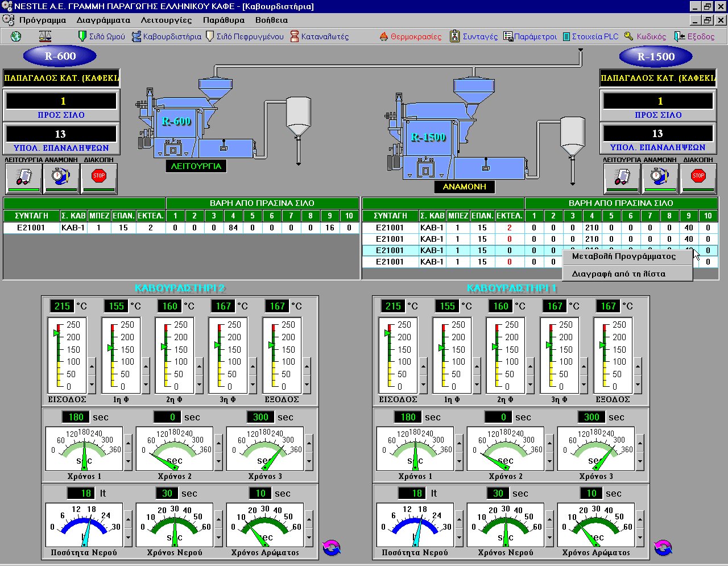This screenshot has width=728, height=566.
Task: Increase ΕΙΣΟΔΟΣ temperature in ΚΑΒΟΥΡΔΙΣΤΗΡΙ 2
Action: click(x=92, y=367)
